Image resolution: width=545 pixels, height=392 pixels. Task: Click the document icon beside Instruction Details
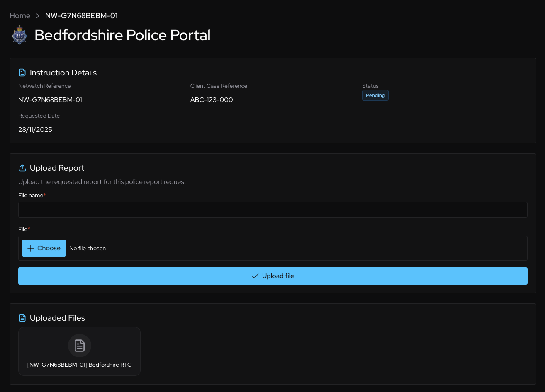pos(22,72)
